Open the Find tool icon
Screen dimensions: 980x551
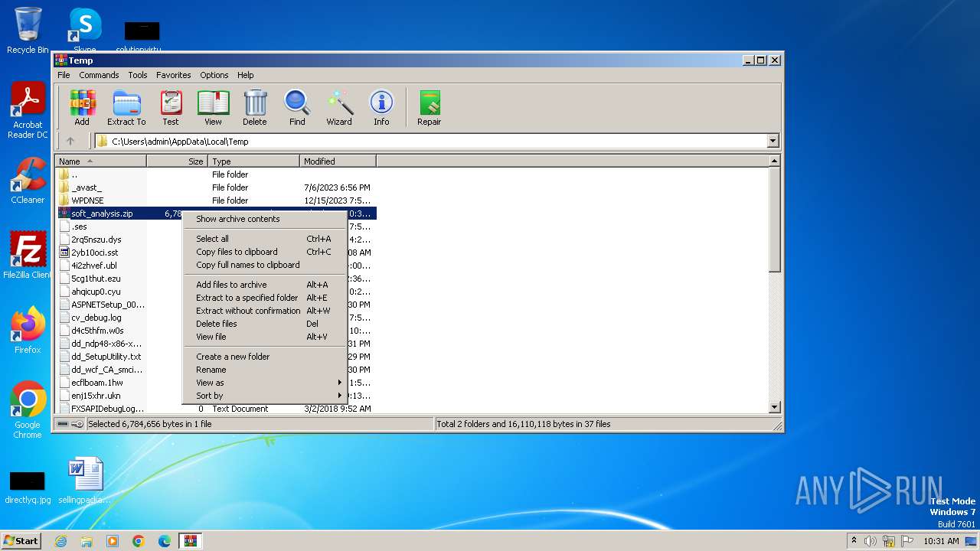click(x=297, y=108)
